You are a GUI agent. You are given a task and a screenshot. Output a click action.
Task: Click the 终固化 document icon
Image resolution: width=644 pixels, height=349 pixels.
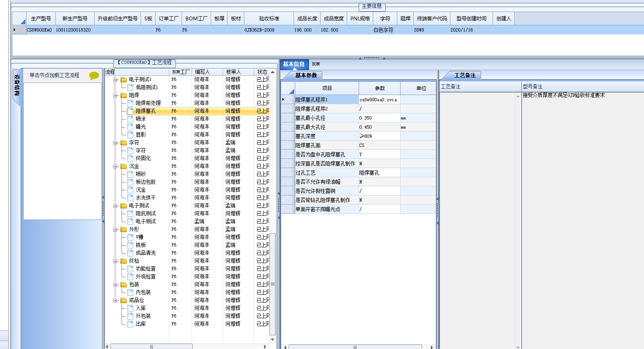point(130,159)
